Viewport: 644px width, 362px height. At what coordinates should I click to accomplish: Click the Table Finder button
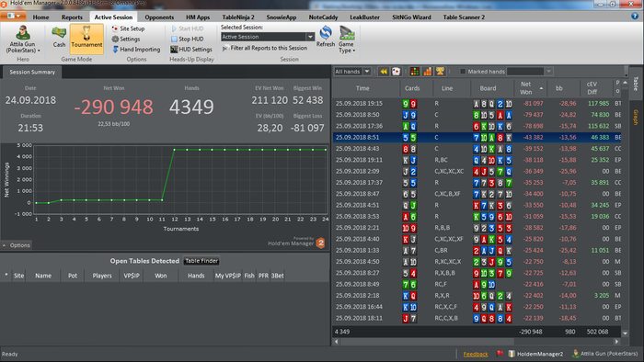coord(201,261)
